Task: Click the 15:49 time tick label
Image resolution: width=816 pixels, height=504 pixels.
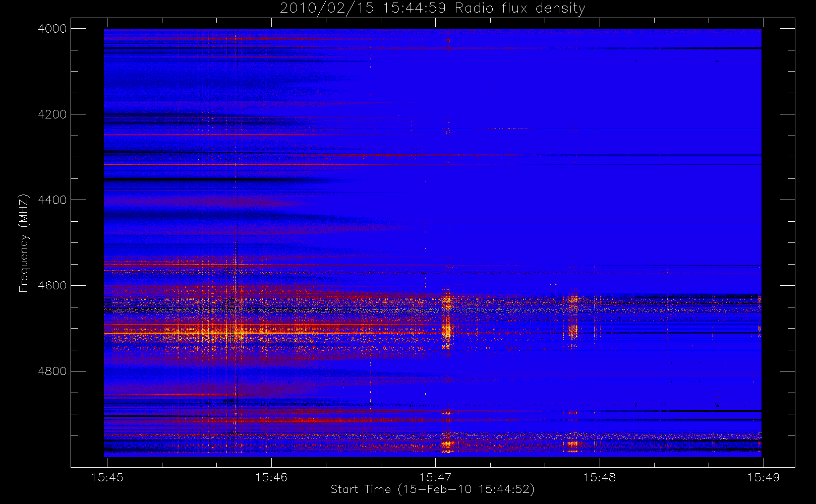Action: point(764,477)
